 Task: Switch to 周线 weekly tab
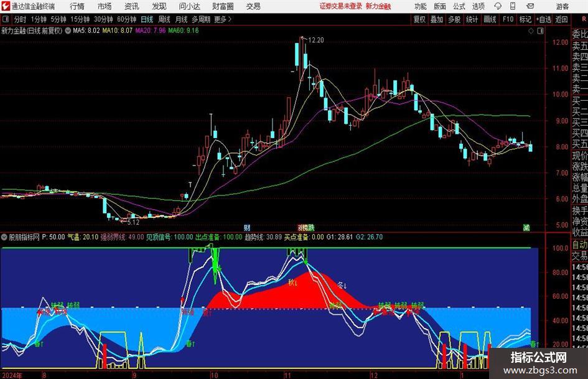(x=164, y=19)
